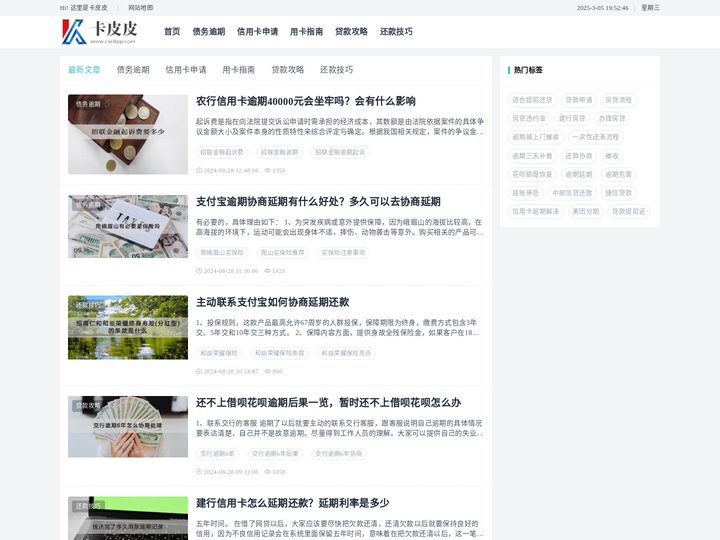
Task: Click the 买保险注意事项 tag
Action: pyautogui.click(x=343, y=253)
